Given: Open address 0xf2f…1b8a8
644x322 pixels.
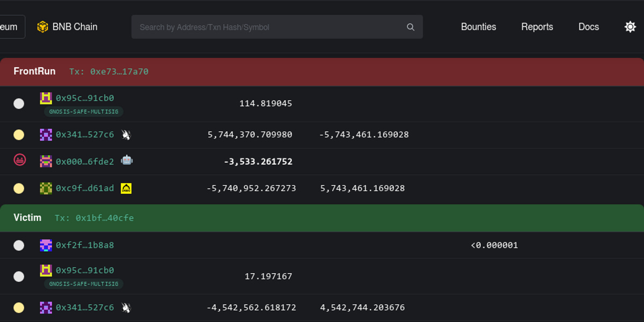Looking at the screenshot, I should click(85, 245).
